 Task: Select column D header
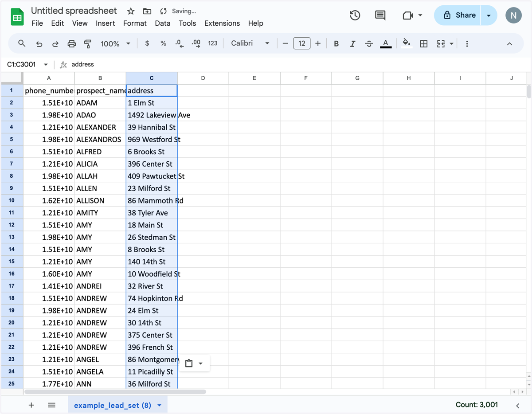(x=203, y=78)
